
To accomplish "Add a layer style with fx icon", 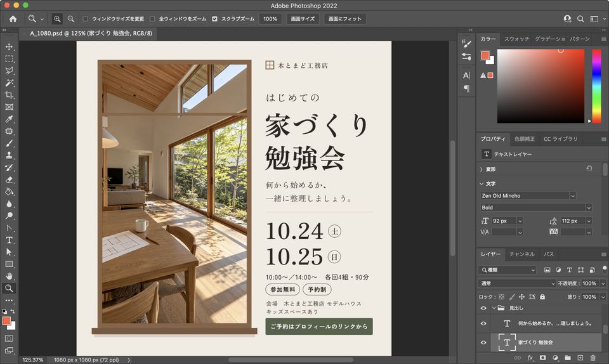I will click(530, 358).
